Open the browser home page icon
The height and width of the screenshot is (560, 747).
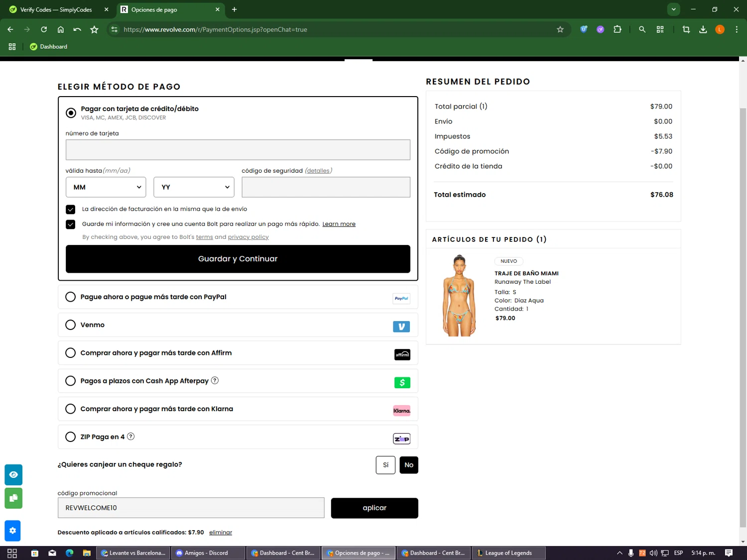[x=61, y=29]
